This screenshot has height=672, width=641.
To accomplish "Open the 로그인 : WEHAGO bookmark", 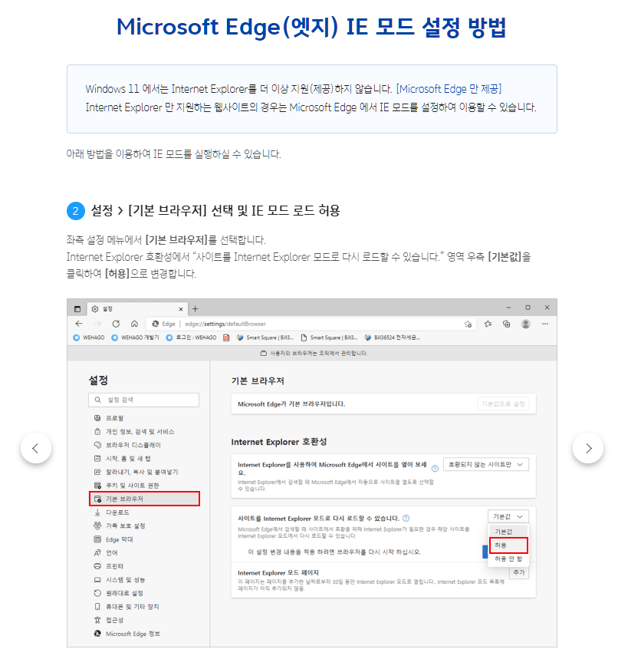I will pos(191,338).
